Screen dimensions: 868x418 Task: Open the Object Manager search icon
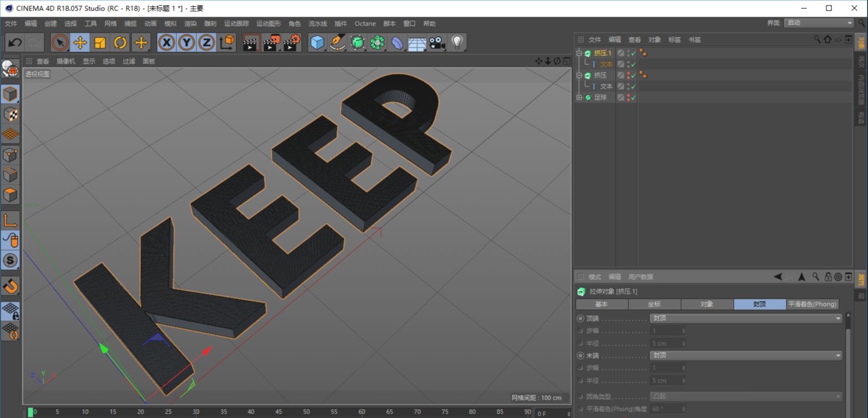click(x=817, y=39)
